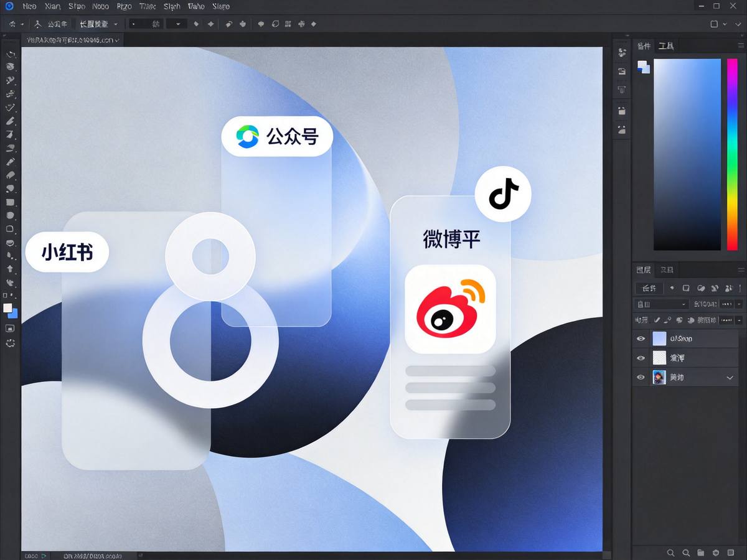Select the Brush tool in the left toolbar
747x560 pixels.
(11, 120)
